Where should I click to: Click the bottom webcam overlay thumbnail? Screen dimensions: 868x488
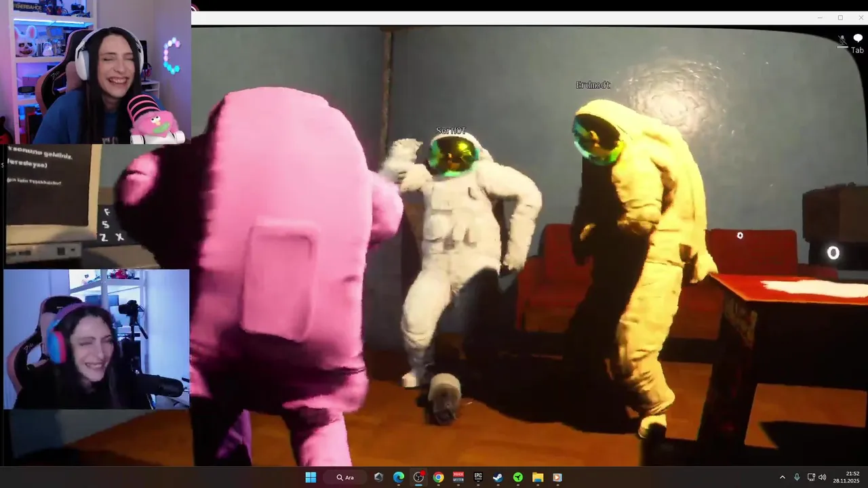[x=96, y=340]
